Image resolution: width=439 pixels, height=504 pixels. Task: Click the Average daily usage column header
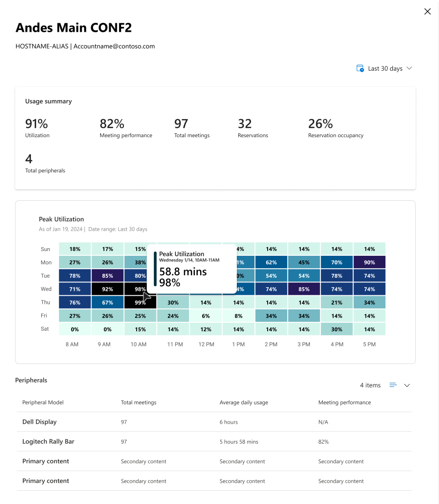click(243, 402)
